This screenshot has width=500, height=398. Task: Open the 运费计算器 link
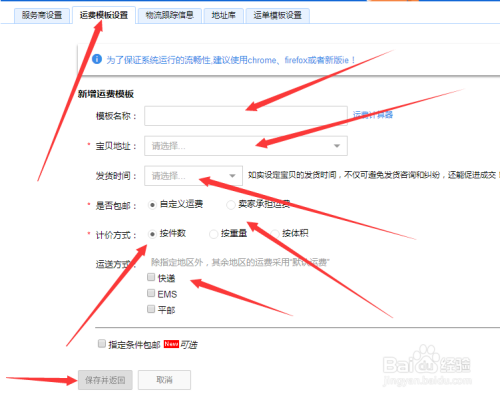coord(373,115)
